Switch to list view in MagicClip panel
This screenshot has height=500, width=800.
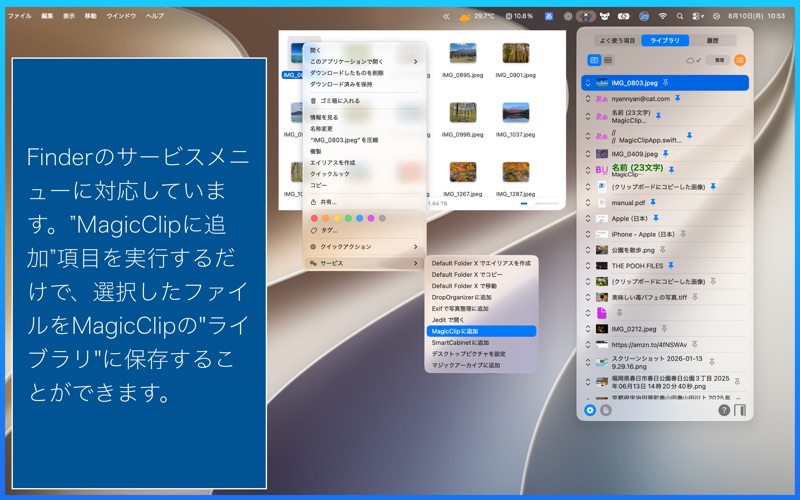click(594, 60)
